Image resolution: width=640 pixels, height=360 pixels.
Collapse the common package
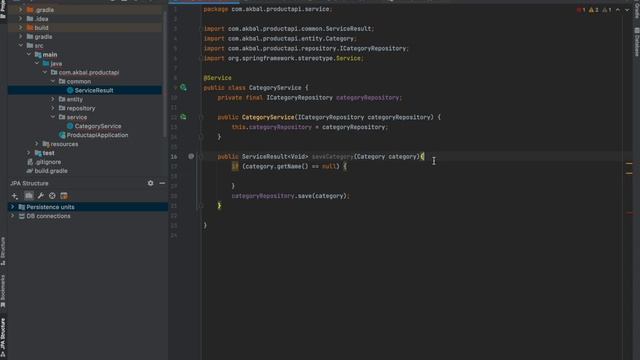53,81
